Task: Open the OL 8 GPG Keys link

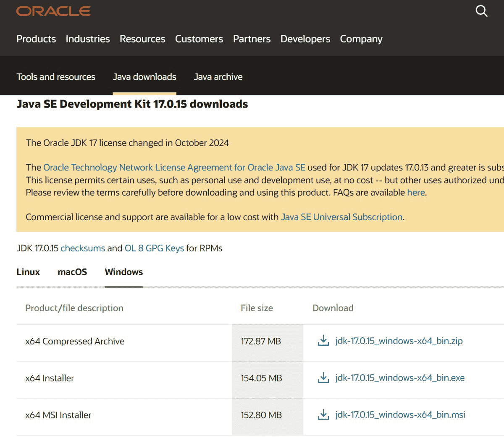Action: click(154, 248)
